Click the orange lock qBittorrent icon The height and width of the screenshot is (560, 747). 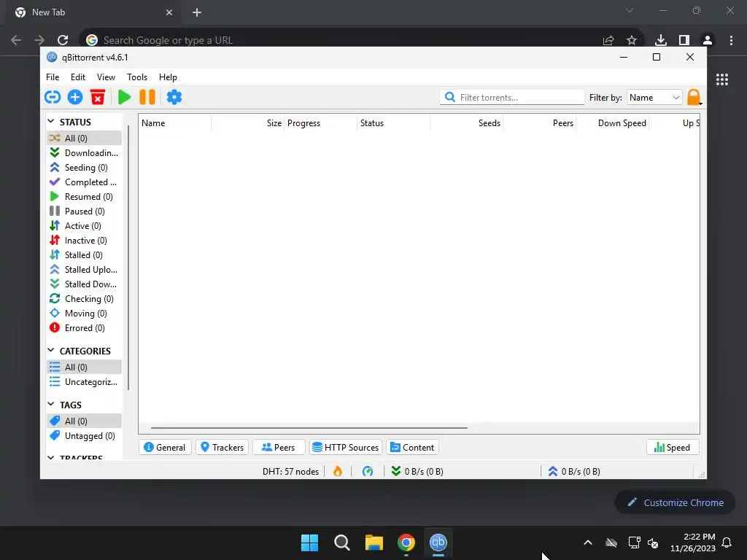694,97
